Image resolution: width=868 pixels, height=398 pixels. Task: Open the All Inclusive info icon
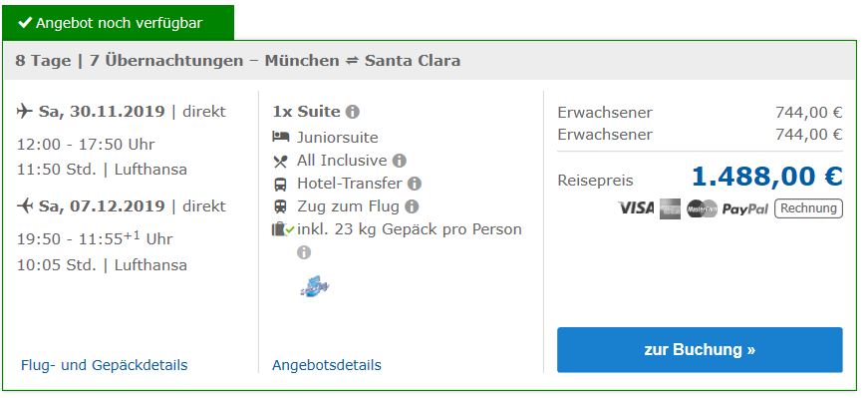tap(400, 161)
